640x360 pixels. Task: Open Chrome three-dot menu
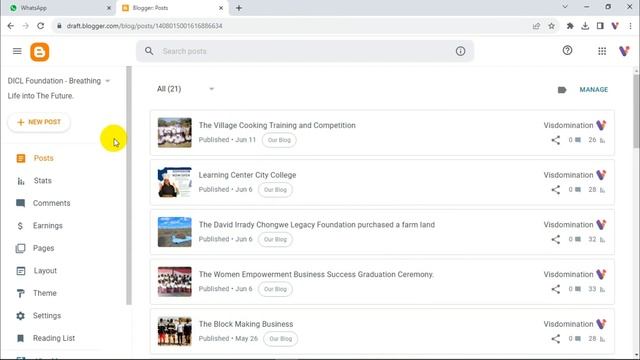[x=630, y=26]
